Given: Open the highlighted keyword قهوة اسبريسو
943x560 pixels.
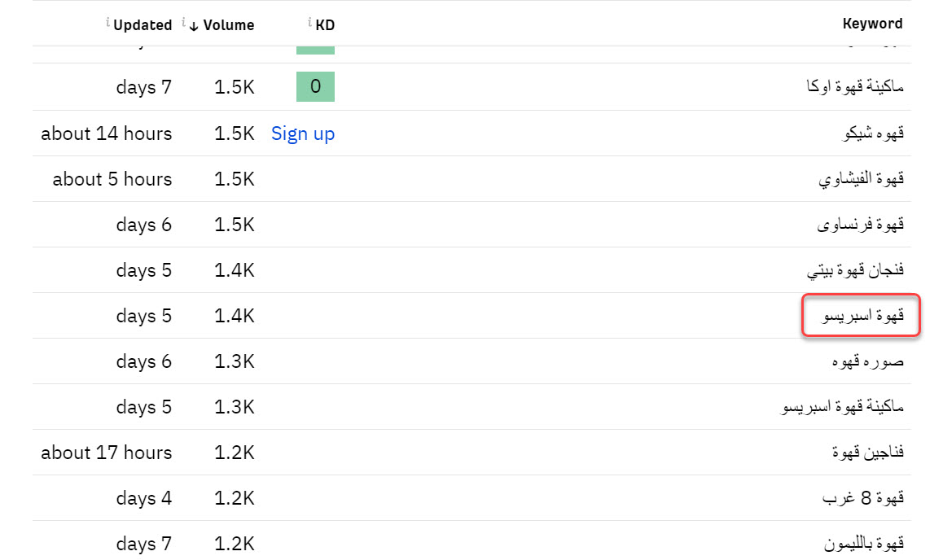Looking at the screenshot, I should (x=862, y=316).
